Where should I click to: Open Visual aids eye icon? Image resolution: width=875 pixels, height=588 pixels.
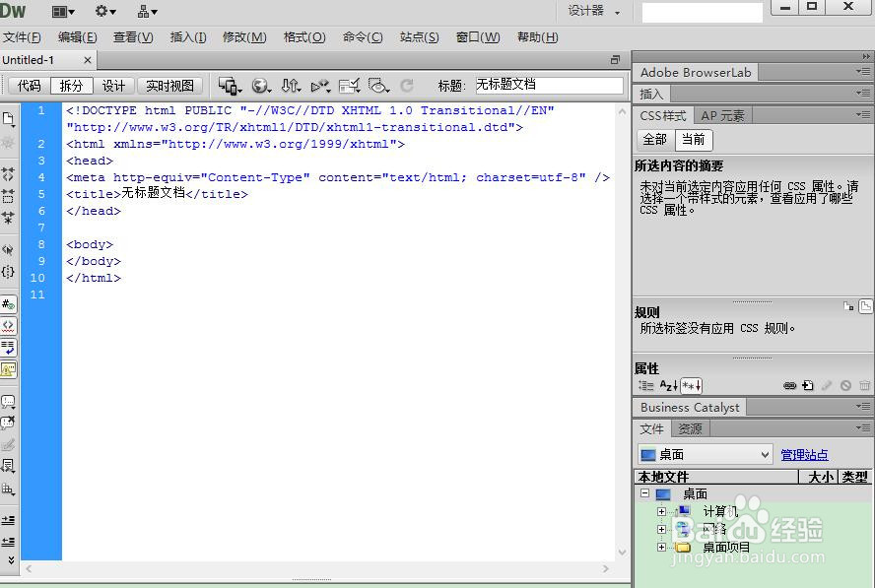(378, 86)
